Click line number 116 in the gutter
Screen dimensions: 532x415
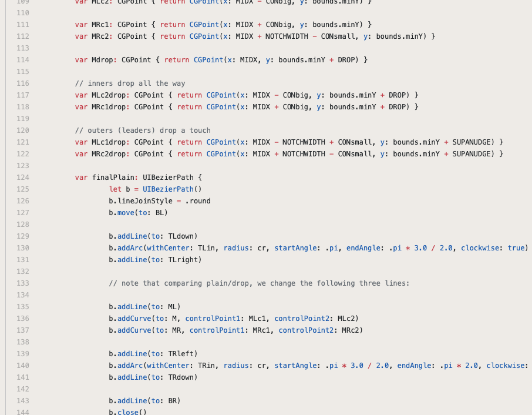point(23,83)
